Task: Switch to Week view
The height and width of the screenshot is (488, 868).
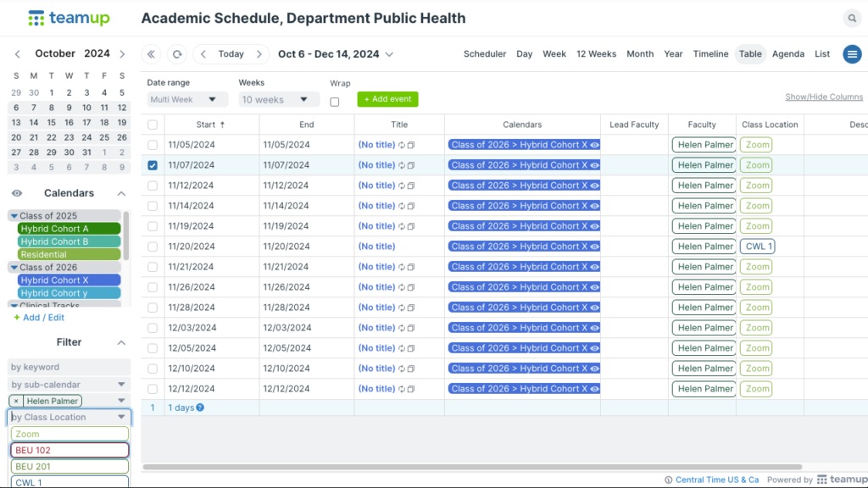Action: point(554,54)
